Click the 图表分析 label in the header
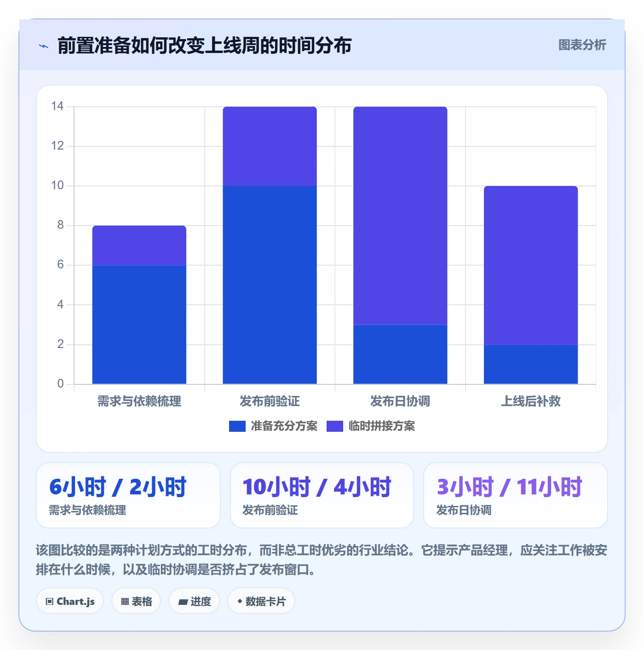 [x=582, y=45]
